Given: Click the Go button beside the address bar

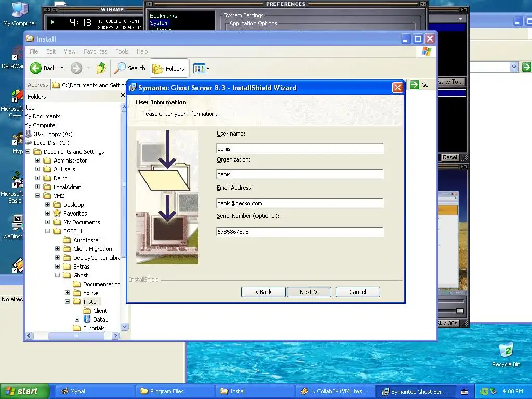Looking at the screenshot, I should tap(419, 85).
